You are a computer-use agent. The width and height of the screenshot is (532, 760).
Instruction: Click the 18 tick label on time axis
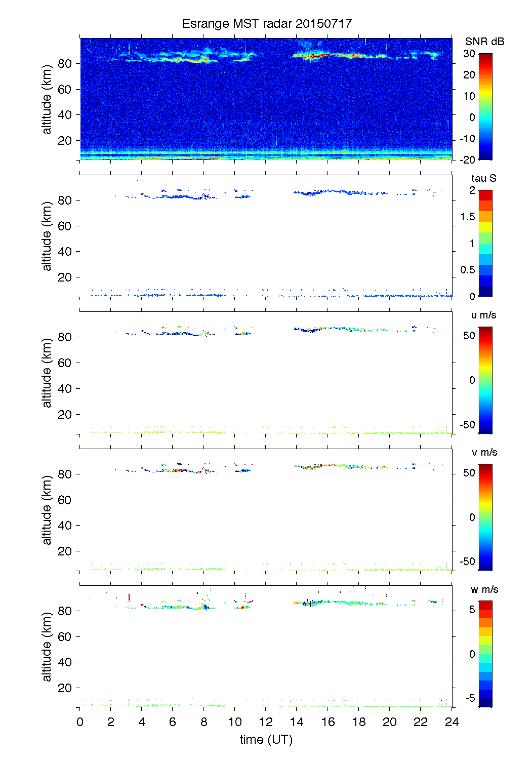(x=359, y=722)
